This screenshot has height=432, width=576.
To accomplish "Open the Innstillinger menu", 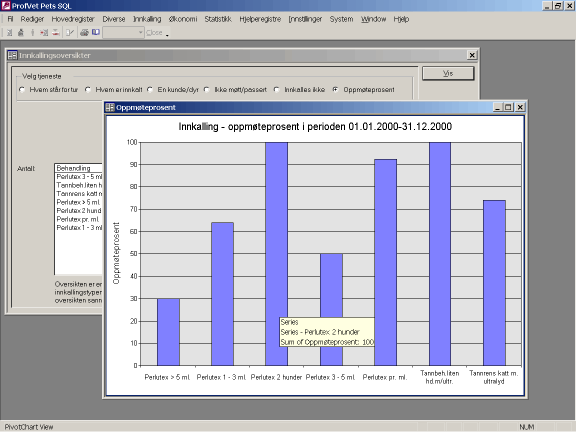I will [x=305, y=19].
